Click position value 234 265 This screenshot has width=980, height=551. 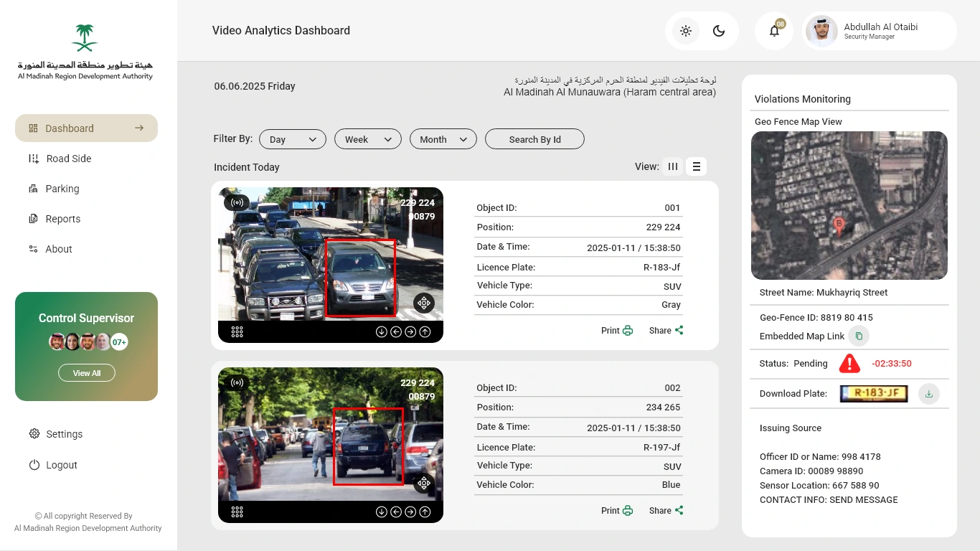[x=663, y=408]
